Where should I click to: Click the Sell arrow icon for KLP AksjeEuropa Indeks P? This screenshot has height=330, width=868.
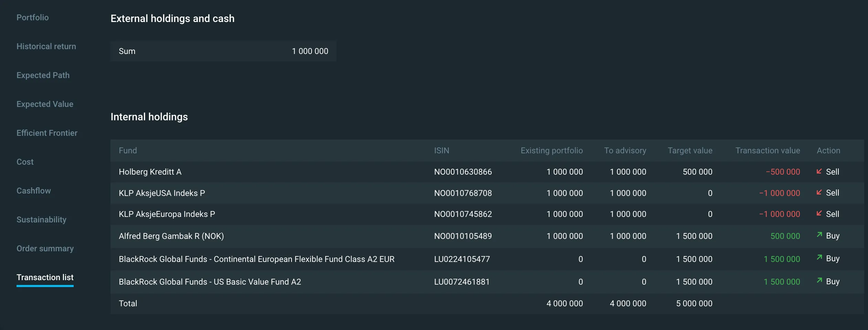click(819, 213)
